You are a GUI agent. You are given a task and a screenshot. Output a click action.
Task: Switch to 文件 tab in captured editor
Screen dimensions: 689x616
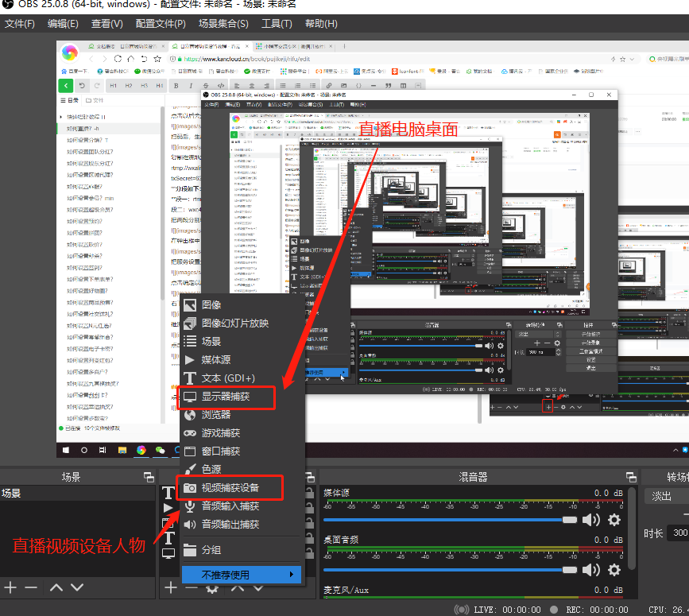(94, 100)
